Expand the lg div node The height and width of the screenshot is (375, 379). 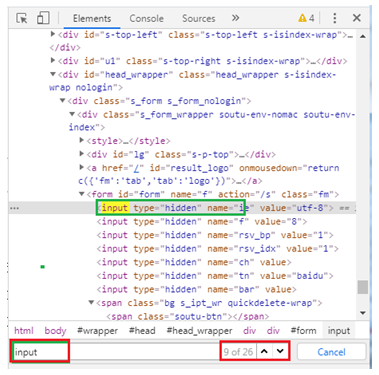pyautogui.click(x=81, y=154)
